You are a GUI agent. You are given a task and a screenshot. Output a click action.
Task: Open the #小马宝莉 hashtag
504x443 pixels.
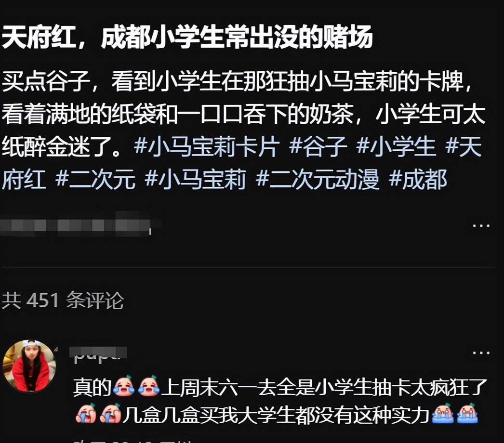tap(196, 179)
